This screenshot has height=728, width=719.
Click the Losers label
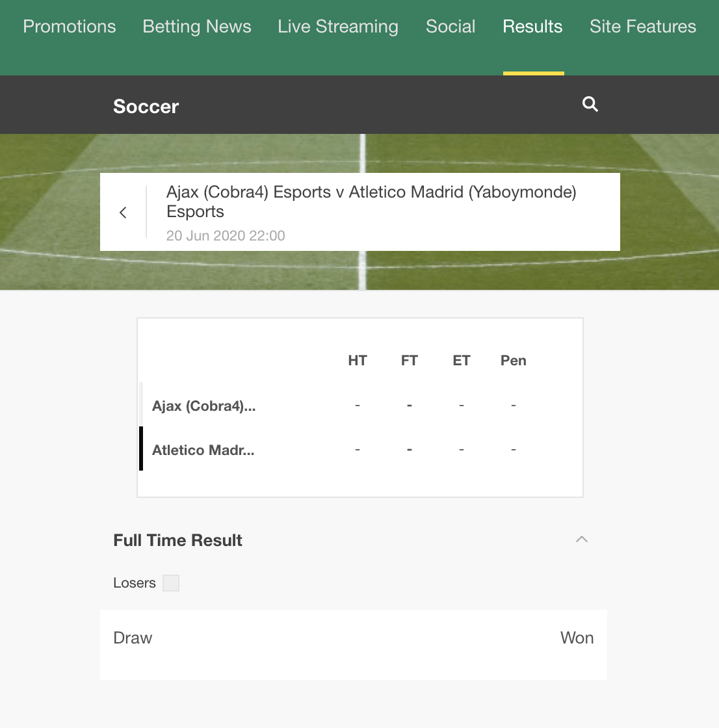pyautogui.click(x=135, y=582)
